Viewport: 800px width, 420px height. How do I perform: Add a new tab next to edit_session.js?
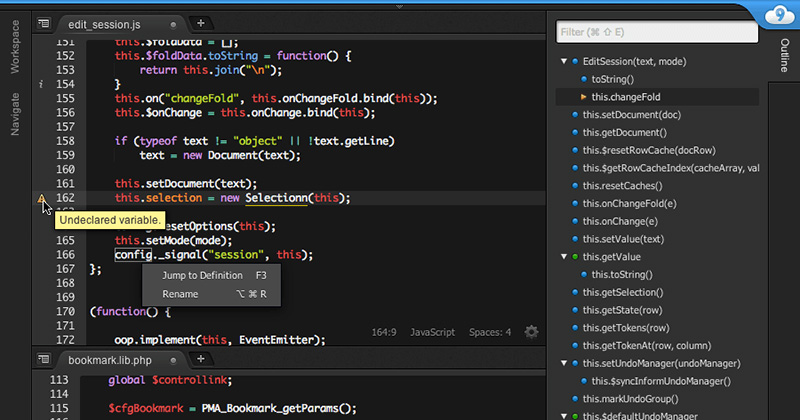pos(200,22)
